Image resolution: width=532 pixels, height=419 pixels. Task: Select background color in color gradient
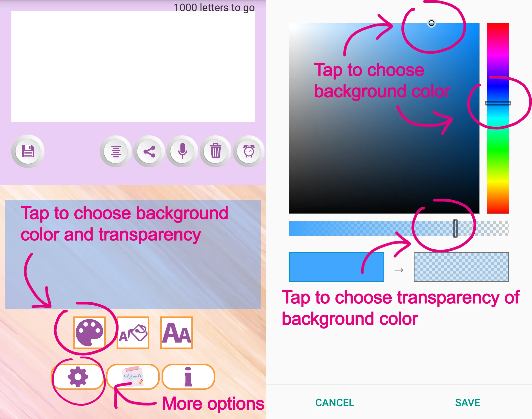tap(433, 23)
